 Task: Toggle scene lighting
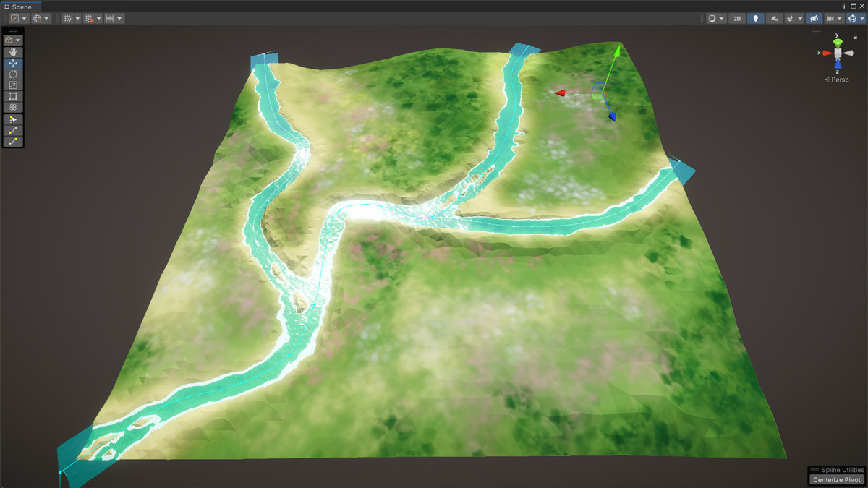755,18
